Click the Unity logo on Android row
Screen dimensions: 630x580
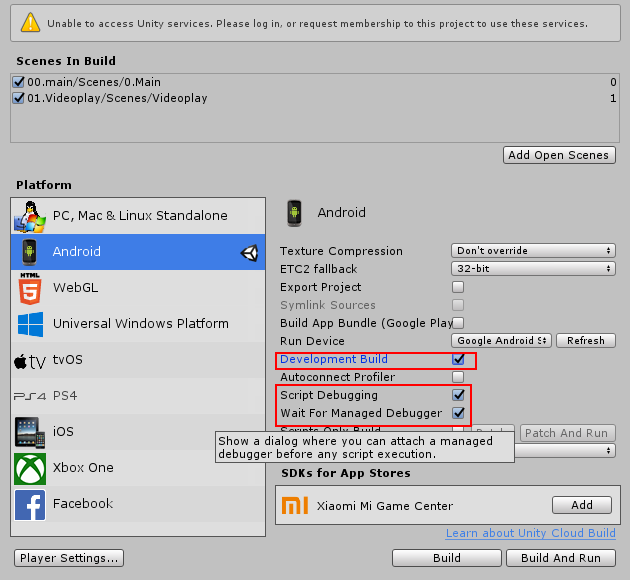(x=250, y=253)
